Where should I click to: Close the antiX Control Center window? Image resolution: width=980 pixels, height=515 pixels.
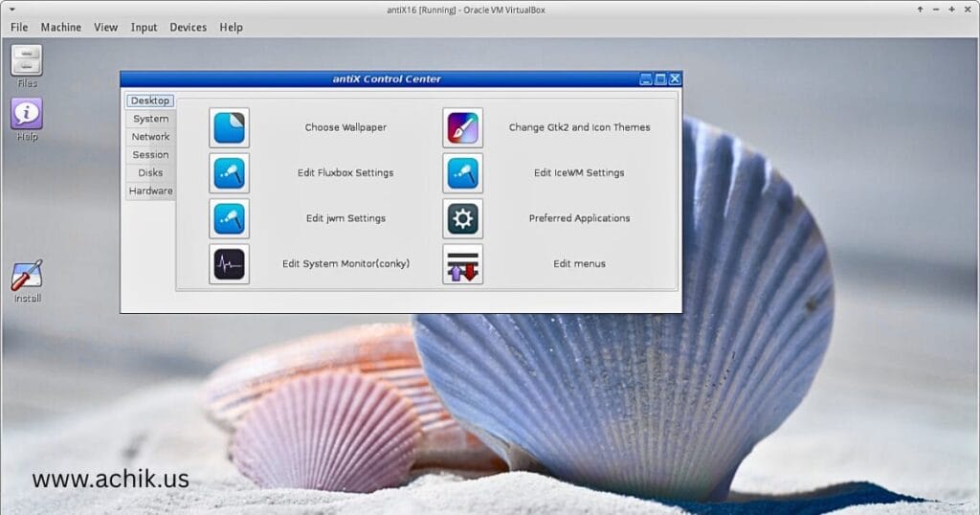675,79
